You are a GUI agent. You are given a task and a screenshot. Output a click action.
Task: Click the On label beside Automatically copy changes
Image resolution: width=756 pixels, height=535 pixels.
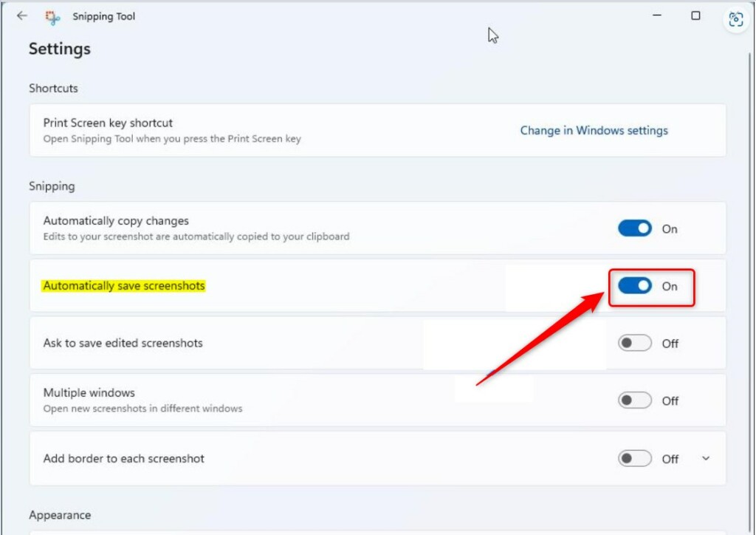point(670,229)
